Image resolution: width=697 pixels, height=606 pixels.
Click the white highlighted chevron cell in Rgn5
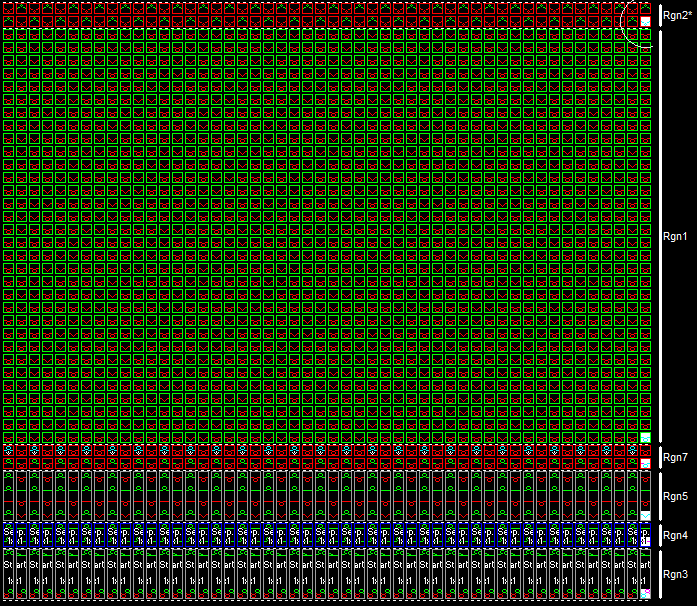click(x=645, y=516)
